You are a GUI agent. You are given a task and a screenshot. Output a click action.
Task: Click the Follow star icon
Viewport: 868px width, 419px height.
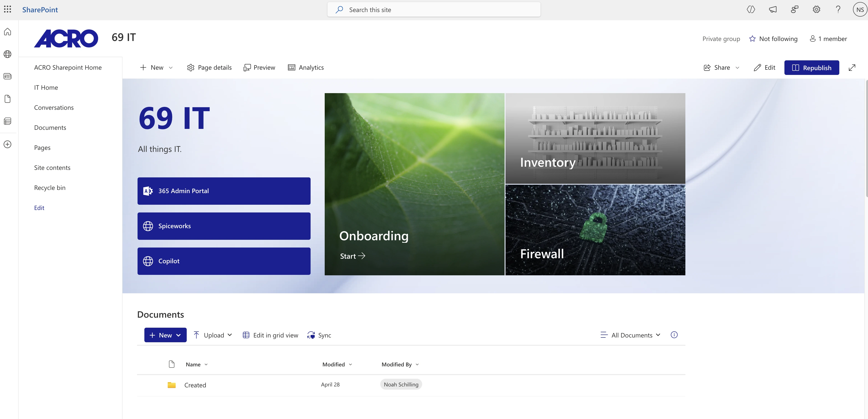(x=752, y=39)
